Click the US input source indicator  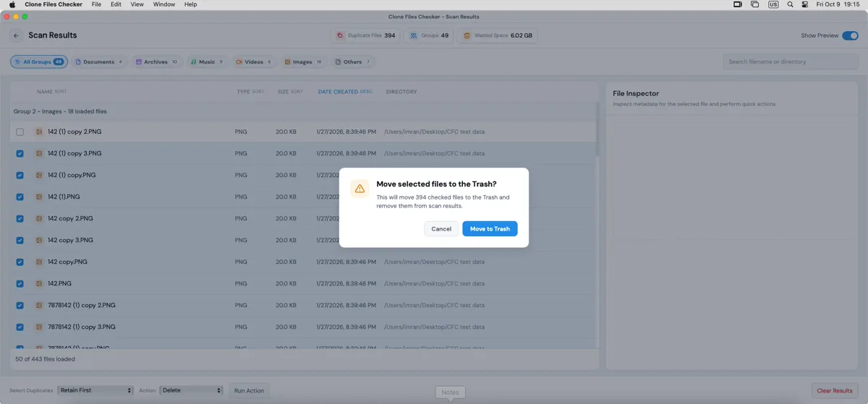pyautogui.click(x=773, y=4)
